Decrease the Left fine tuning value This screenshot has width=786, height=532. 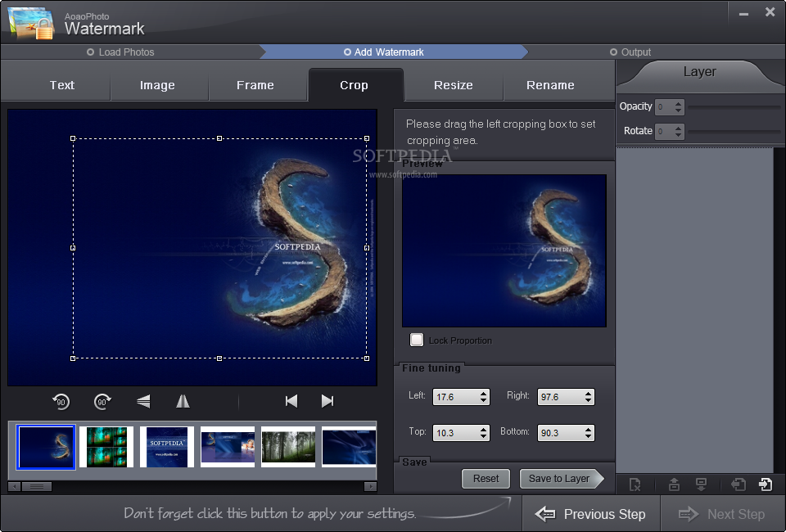point(483,400)
